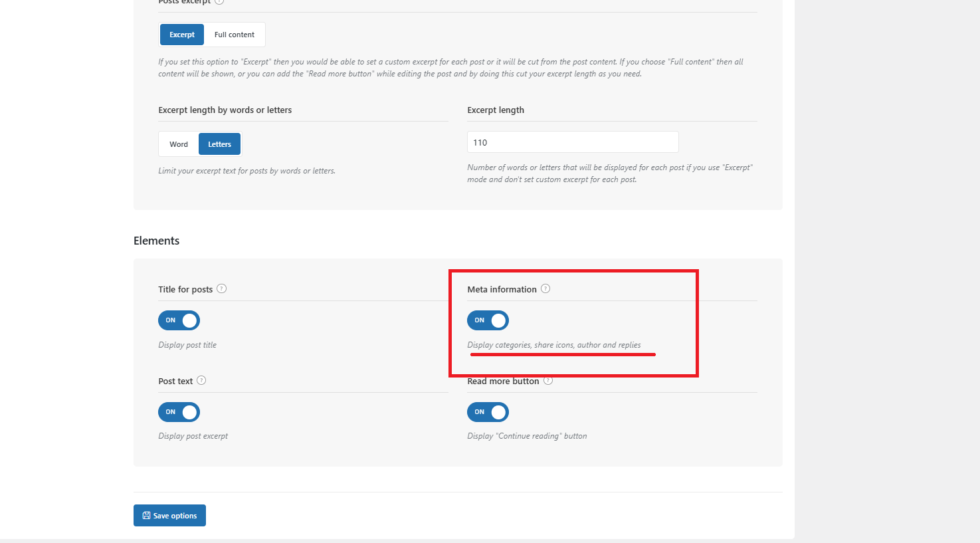Click the Meta information label text

[x=502, y=289]
